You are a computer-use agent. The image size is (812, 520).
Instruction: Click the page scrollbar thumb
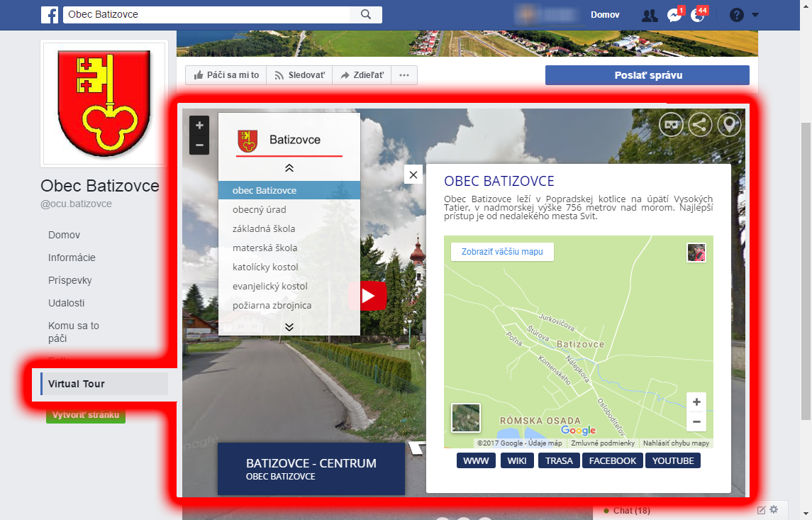tap(806, 272)
